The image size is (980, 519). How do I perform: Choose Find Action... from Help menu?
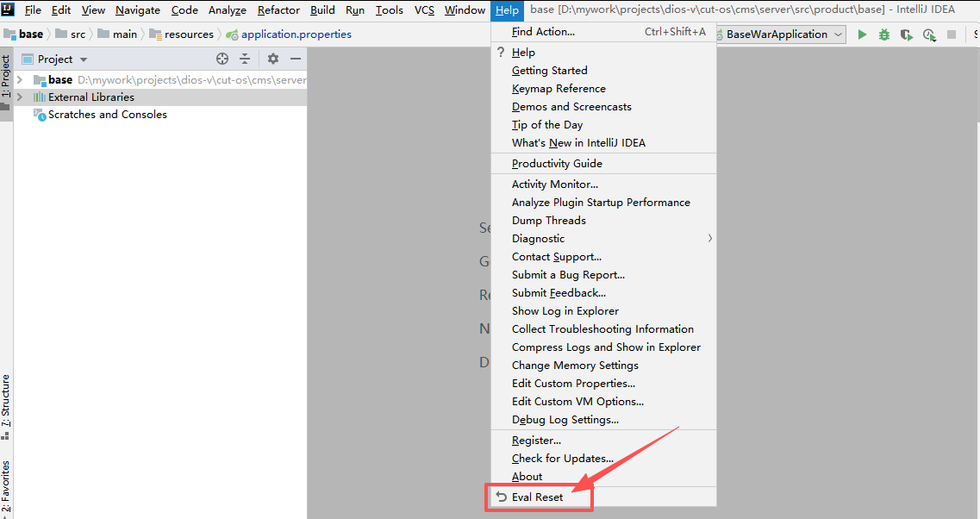pyautogui.click(x=603, y=32)
